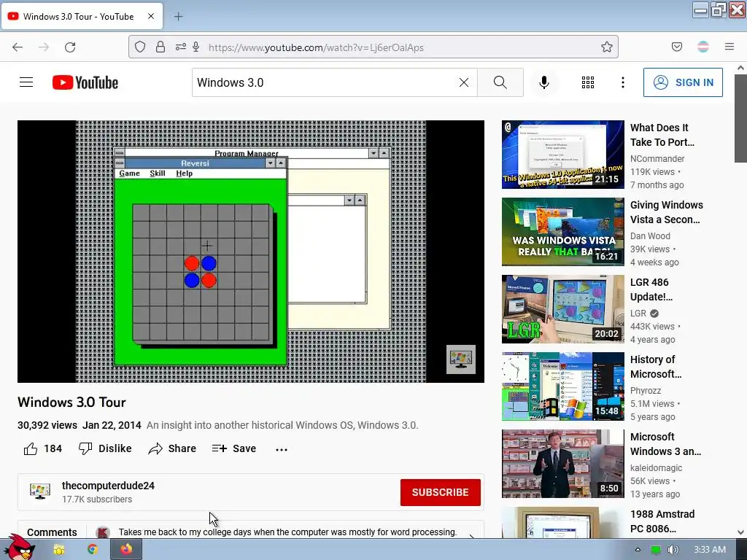Open the YouTube guide hamburger menu
Image resolution: width=747 pixels, height=560 pixels.
(x=26, y=82)
